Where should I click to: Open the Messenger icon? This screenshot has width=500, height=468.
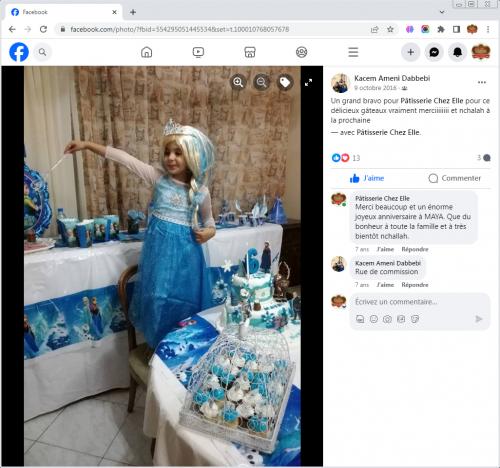pos(434,52)
